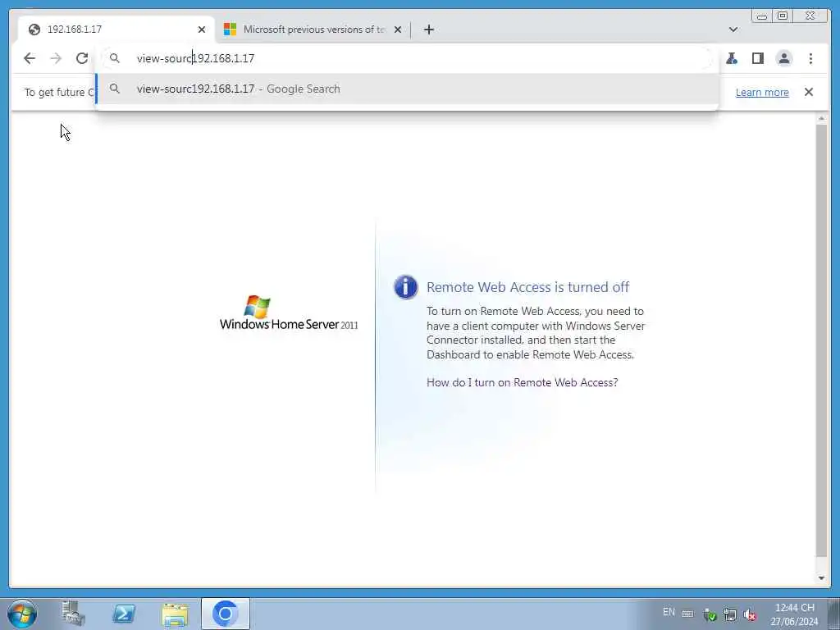Open the Windows Start button

[x=22, y=614]
